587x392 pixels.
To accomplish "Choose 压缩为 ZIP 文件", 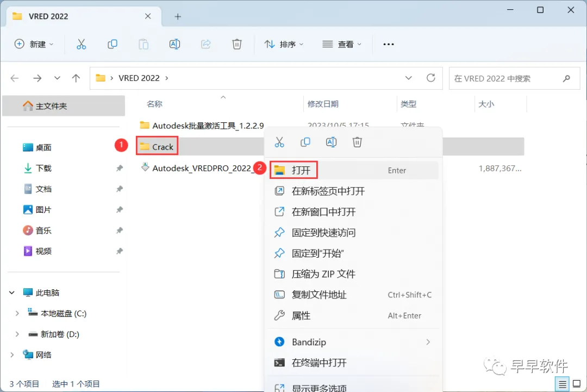I will click(354, 274).
